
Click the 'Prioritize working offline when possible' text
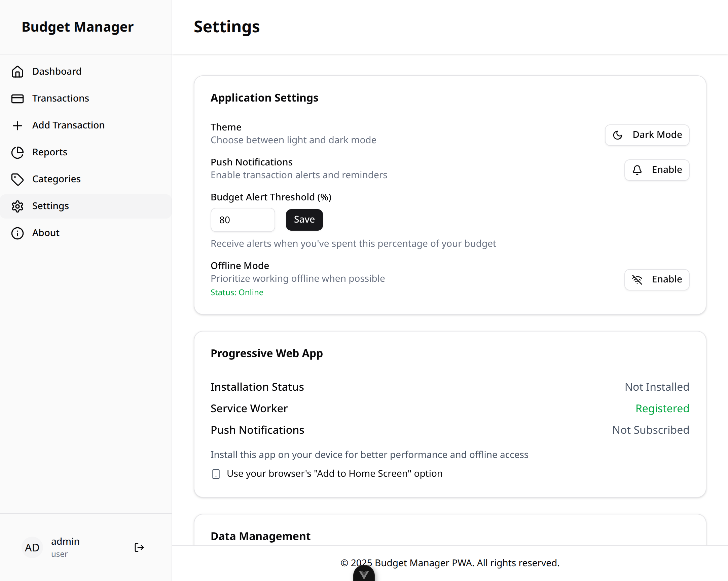point(297,279)
